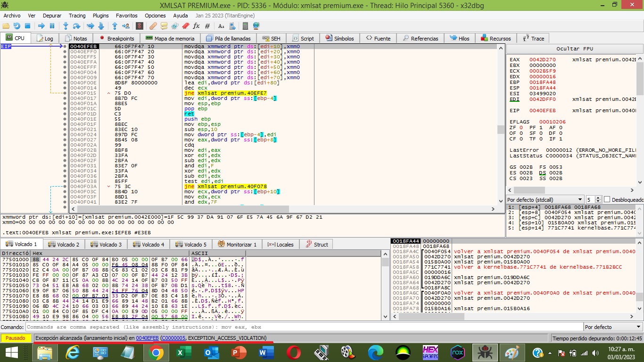Select the Volcado 2 dump tab
The image size is (644, 362).
coord(64,244)
